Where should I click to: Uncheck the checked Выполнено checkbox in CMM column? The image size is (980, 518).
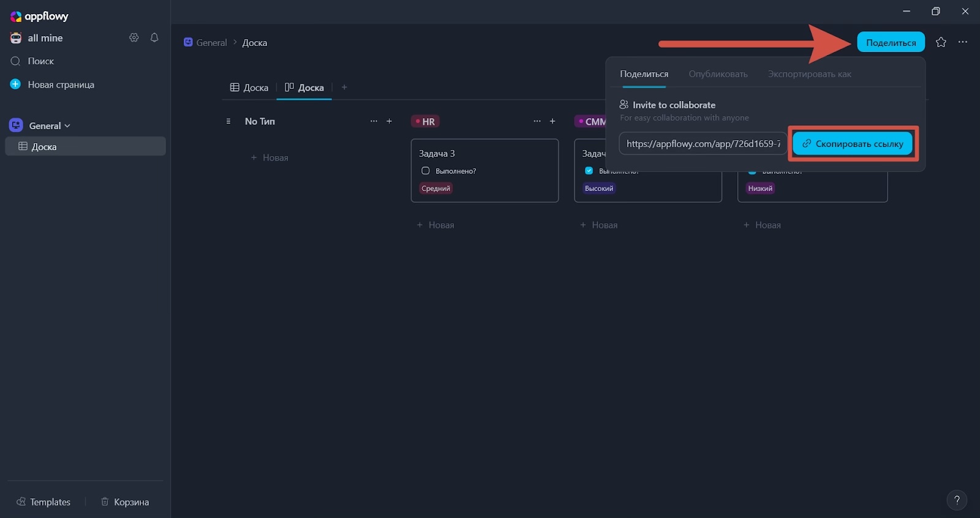click(x=589, y=171)
